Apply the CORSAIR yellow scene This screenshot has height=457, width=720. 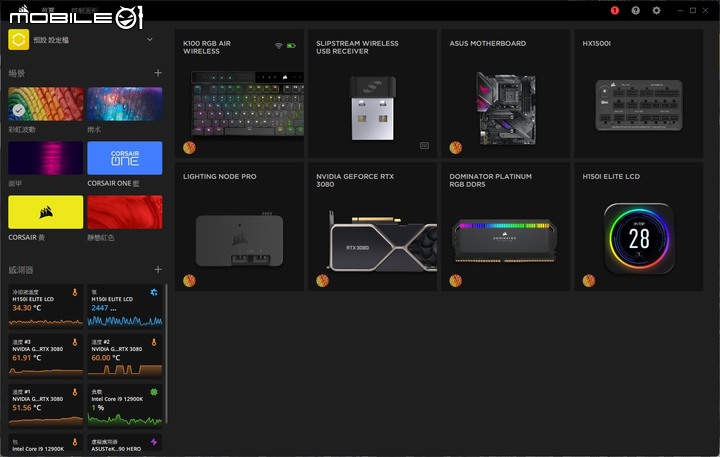click(46, 212)
